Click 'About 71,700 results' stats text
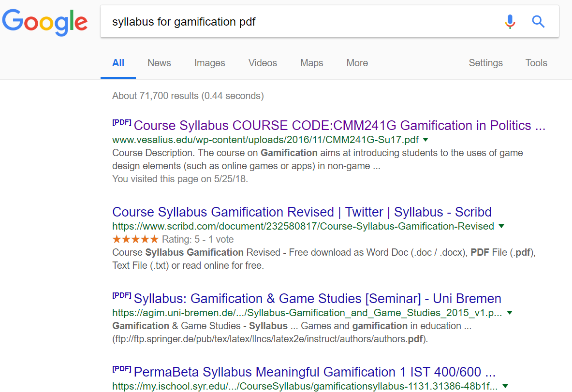Viewport: 572px width, 392px height. tap(188, 96)
